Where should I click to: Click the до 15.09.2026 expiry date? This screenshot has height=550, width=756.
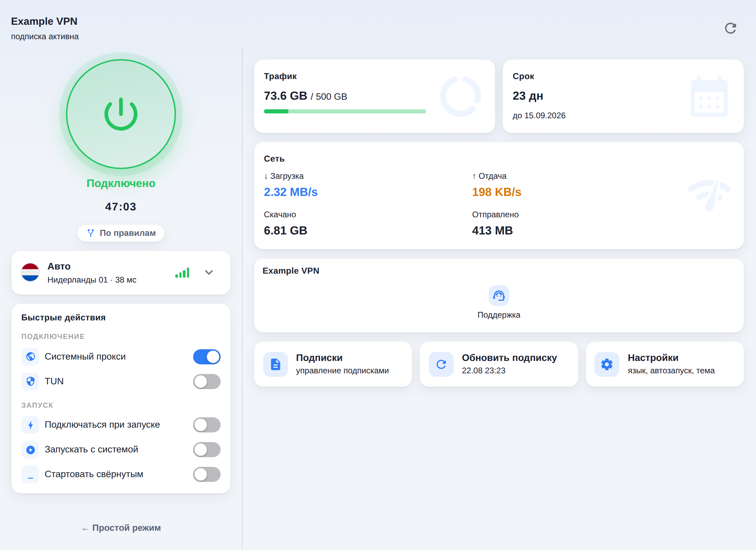[539, 115]
